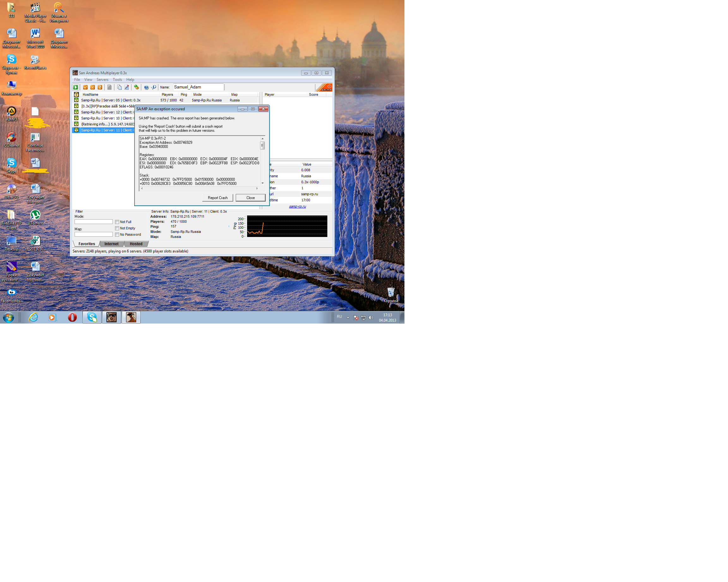The width and height of the screenshot is (728, 582).
Task: Click the volume speaker icon in system tray
Action: coord(371,317)
